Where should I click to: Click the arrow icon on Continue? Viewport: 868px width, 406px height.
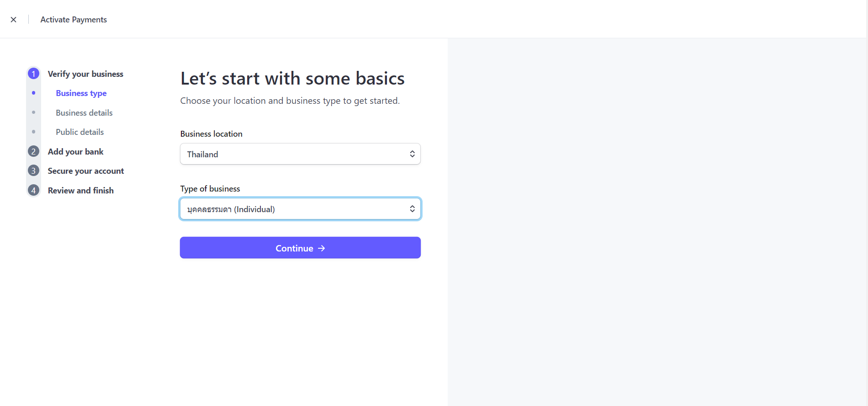322,248
